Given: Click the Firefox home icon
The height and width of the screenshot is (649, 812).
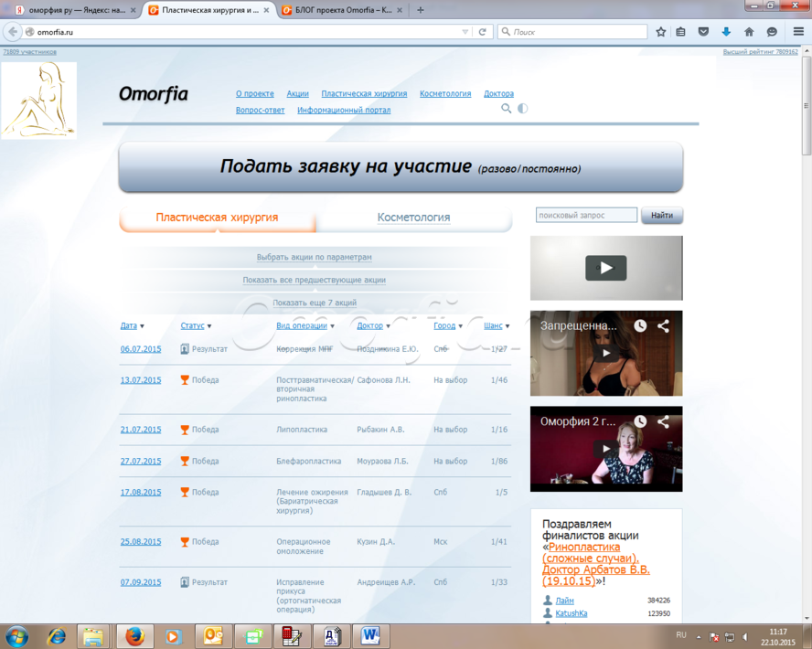Looking at the screenshot, I should (749, 32).
